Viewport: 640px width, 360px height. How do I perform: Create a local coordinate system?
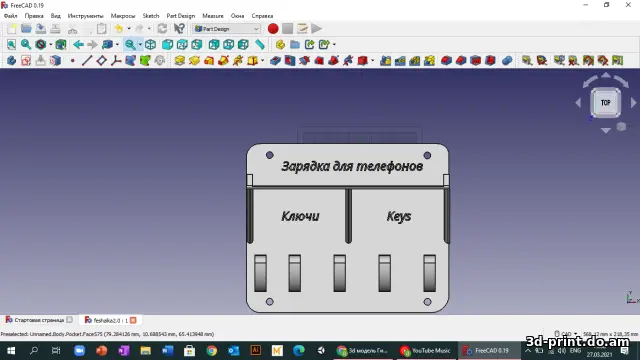(116, 61)
